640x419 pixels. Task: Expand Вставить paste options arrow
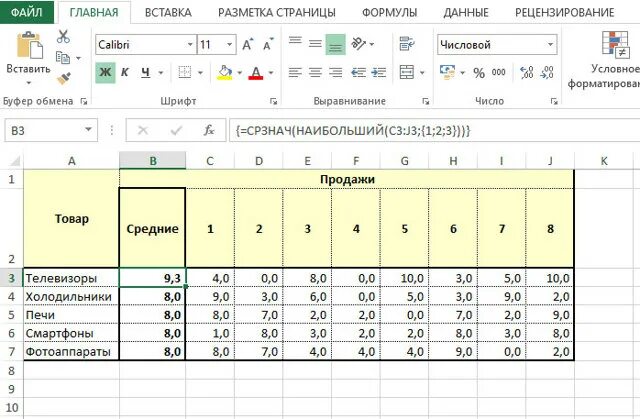(x=29, y=83)
